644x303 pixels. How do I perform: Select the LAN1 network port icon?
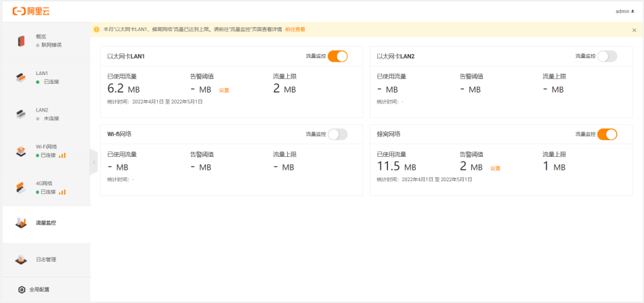(20, 77)
